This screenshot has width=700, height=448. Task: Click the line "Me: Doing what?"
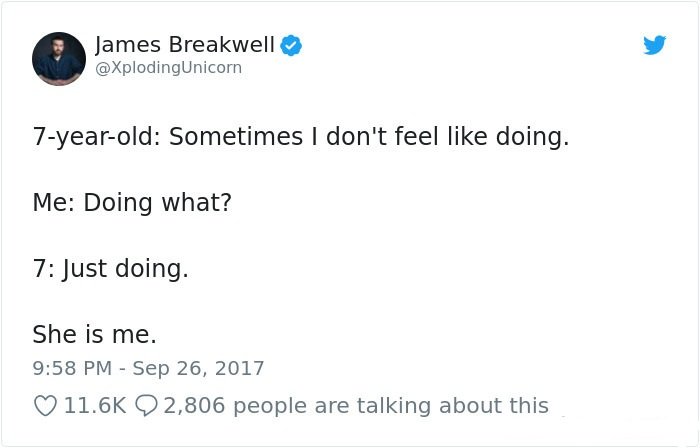click(x=132, y=203)
